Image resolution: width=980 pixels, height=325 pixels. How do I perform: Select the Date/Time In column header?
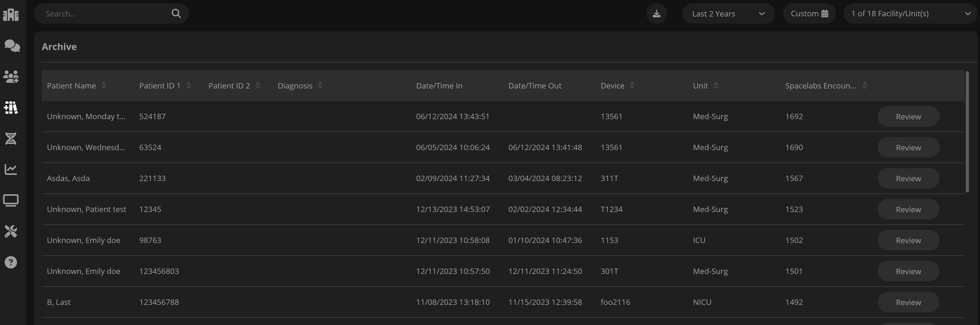click(x=439, y=86)
